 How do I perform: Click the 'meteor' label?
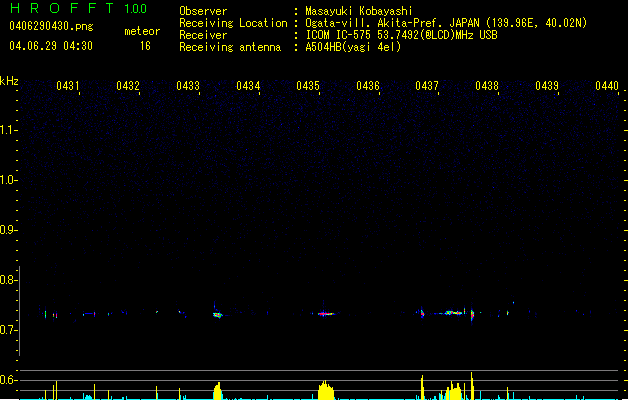(x=142, y=31)
